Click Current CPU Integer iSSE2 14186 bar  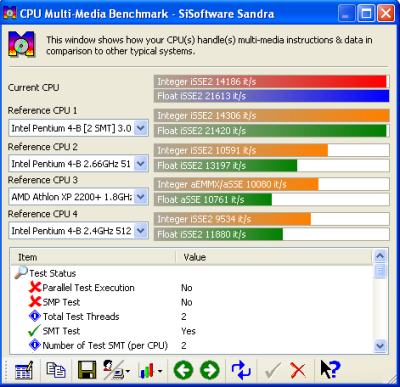271,81
